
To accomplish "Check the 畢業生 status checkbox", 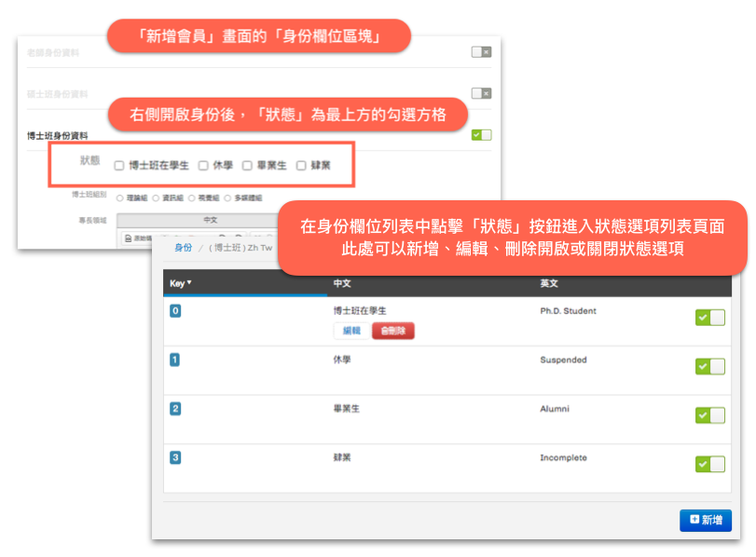I will click(x=247, y=166).
